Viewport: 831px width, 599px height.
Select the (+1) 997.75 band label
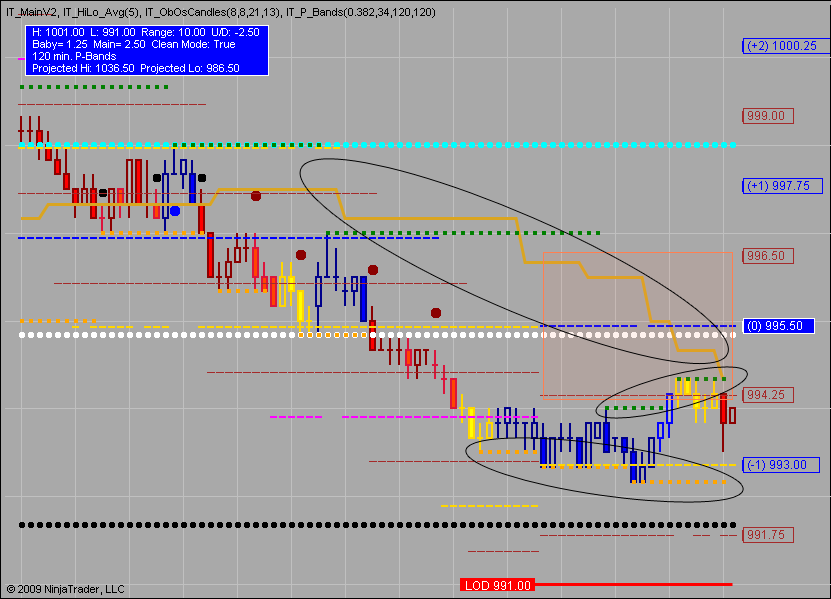pos(782,186)
